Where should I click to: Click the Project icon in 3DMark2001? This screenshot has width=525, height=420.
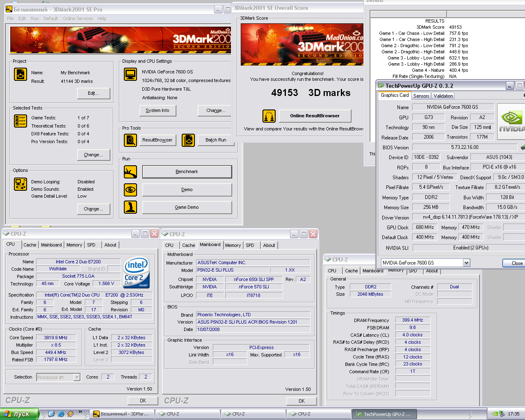(x=21, y=74)
